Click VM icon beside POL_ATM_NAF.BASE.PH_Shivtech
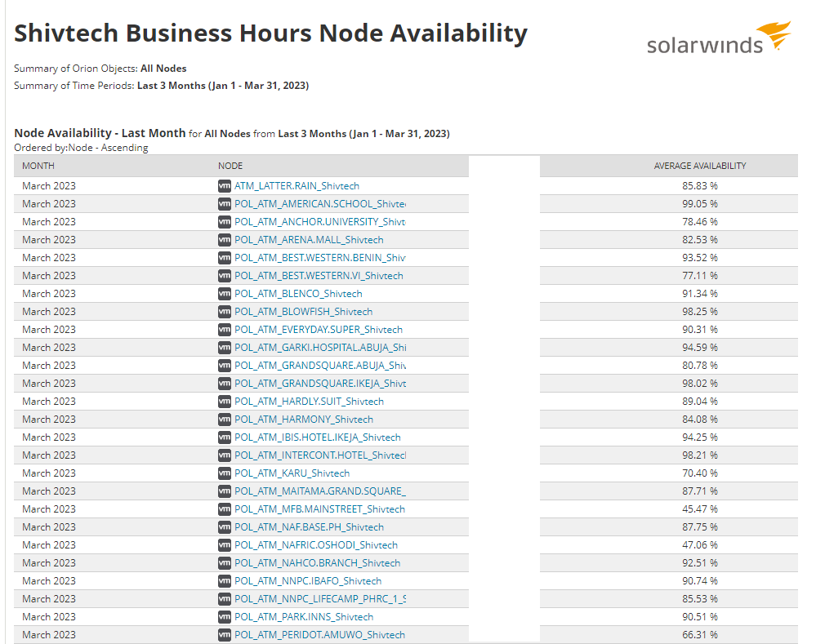Screen dimensions: 816x644 225,527
